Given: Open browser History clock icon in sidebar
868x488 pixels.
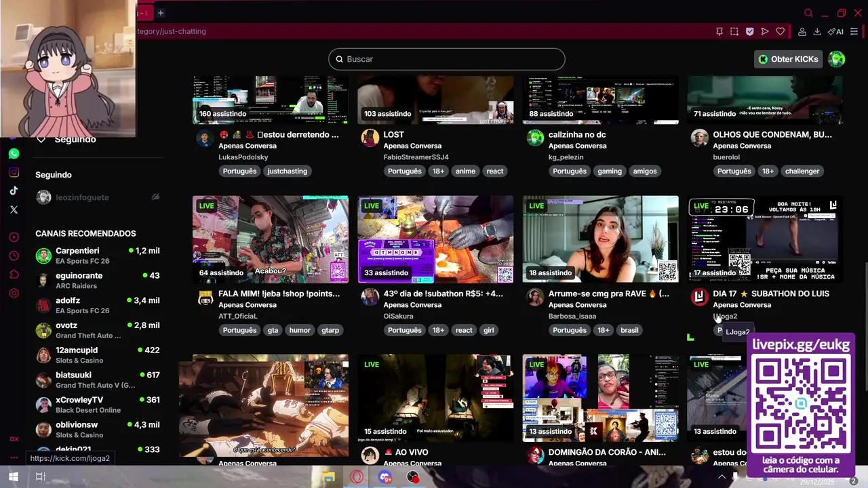Looking at the screenshot, I should coord(14,256).
